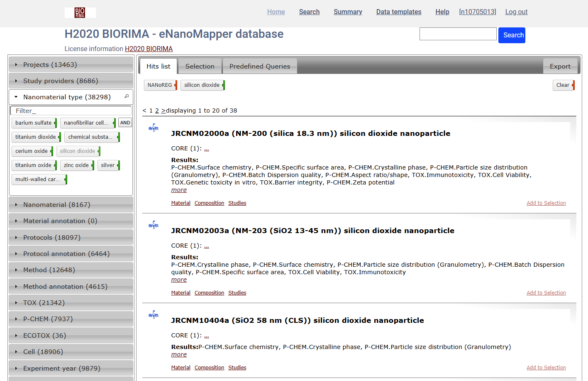The width and height of the screenshot is (588, 381).
Task: Click the NANoREG logo beside JRCNM02000a result
Action: point(154,128)
